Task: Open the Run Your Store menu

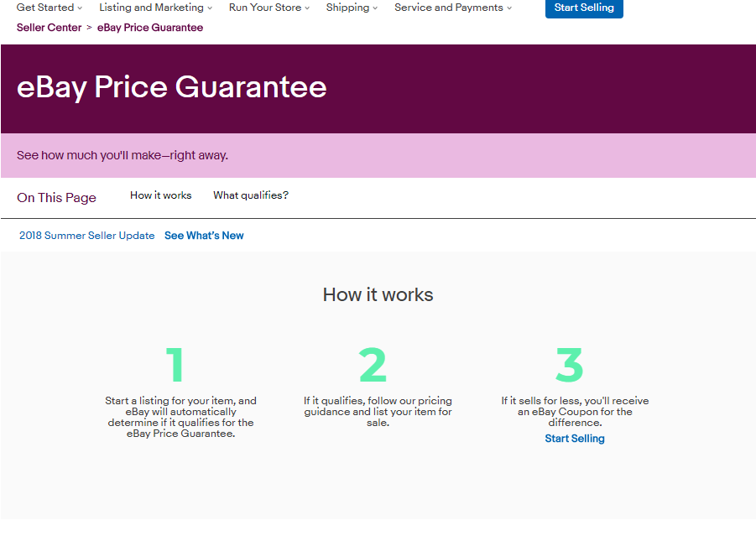Action: click(x=269, y=8)
